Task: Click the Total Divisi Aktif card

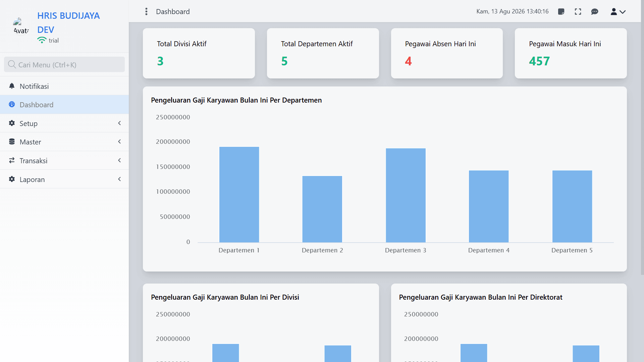Action: [199, 53]
